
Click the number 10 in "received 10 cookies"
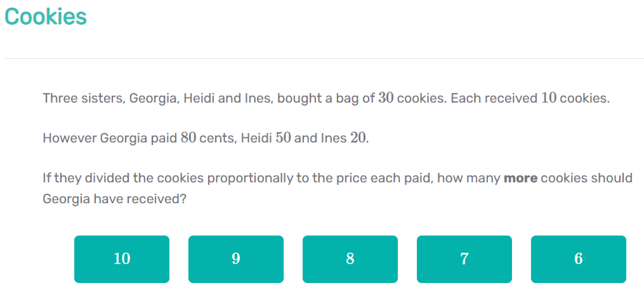coord(549,98)
